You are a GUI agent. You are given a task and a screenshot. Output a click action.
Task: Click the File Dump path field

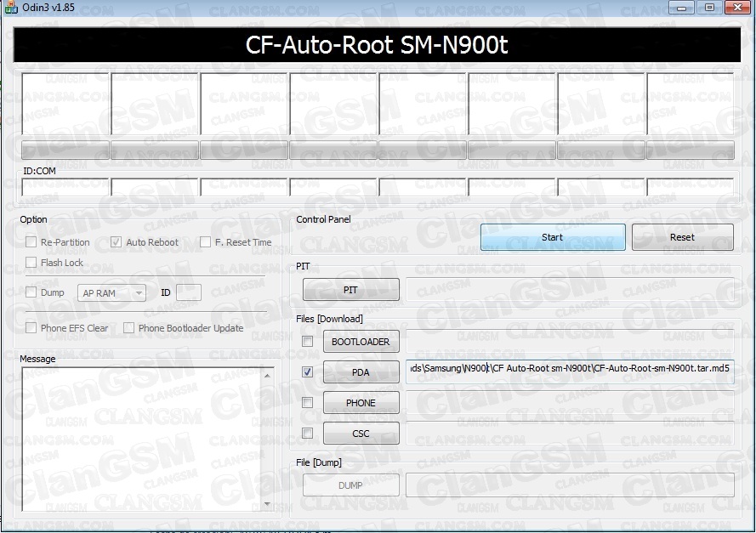570,485
